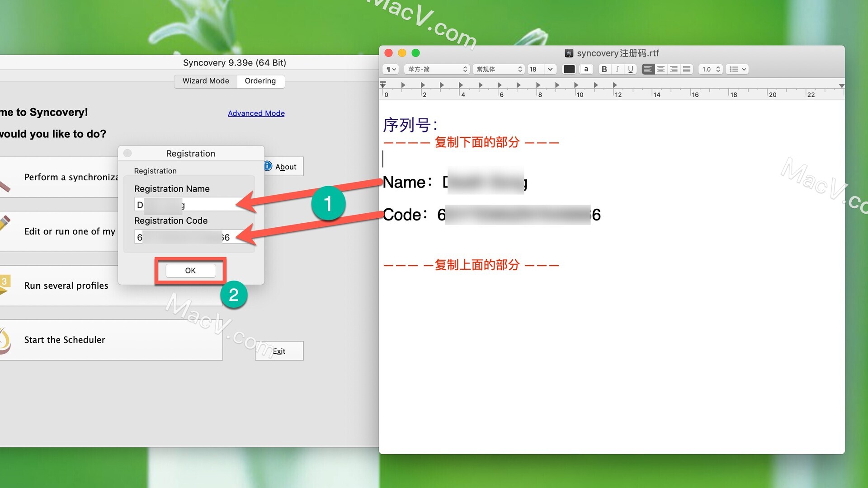Click the right margin marker on ruler
The width and height of the screenshot is (868, 488).
coord(841,85)
